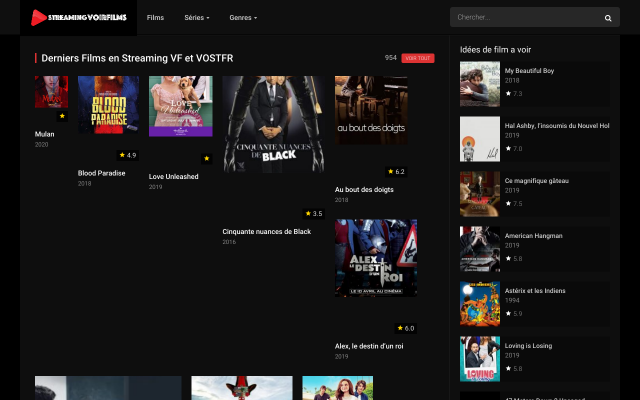Click the Mulan title link
Image resolution: width=640 pixels, height=400 pixels.
coord(44,134)
